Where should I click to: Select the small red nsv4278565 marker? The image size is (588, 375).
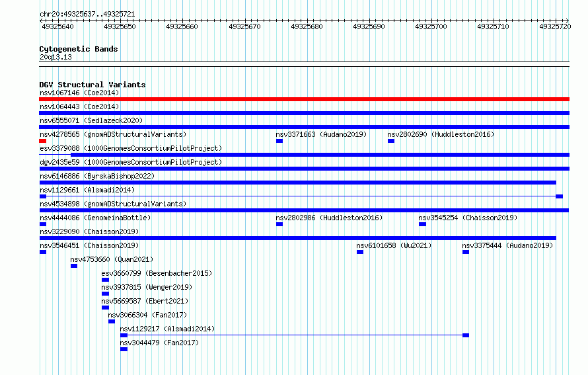(43, 141)
